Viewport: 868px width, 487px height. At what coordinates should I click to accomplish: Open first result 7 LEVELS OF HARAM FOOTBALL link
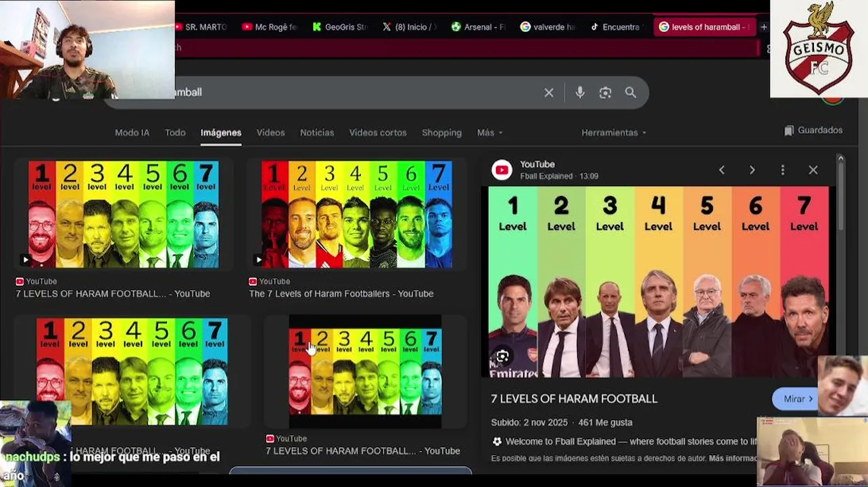point(113,294)
